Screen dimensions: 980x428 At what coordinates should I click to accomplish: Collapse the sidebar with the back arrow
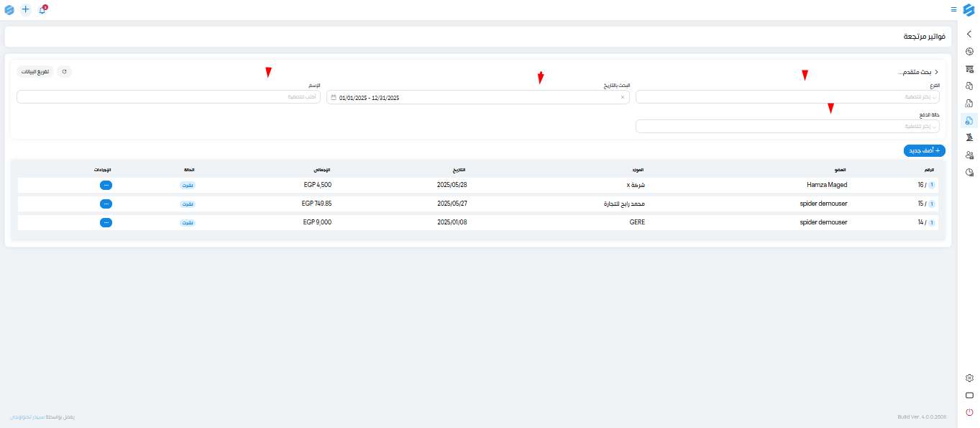tap(969, 34)
